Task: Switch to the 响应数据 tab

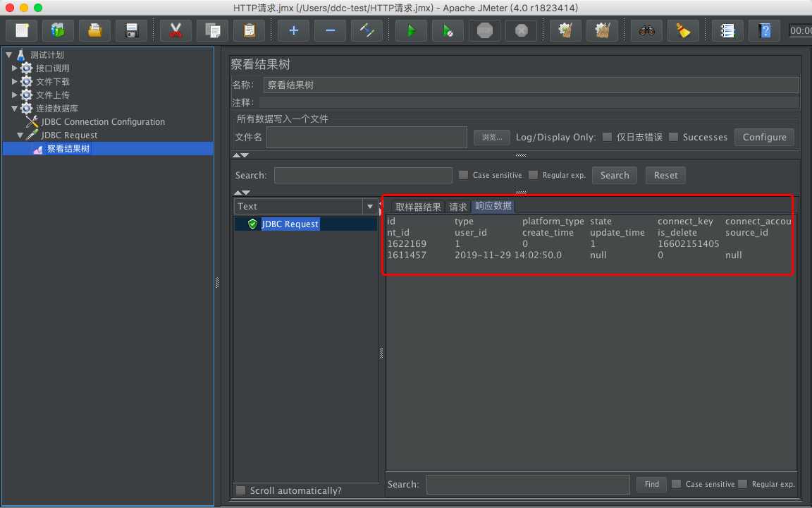Action: pos(493,206)
